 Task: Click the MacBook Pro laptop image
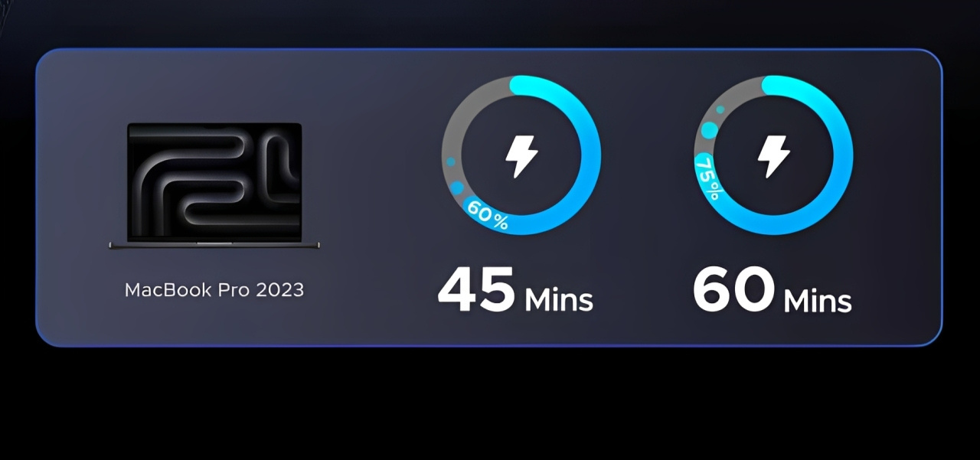214,186
